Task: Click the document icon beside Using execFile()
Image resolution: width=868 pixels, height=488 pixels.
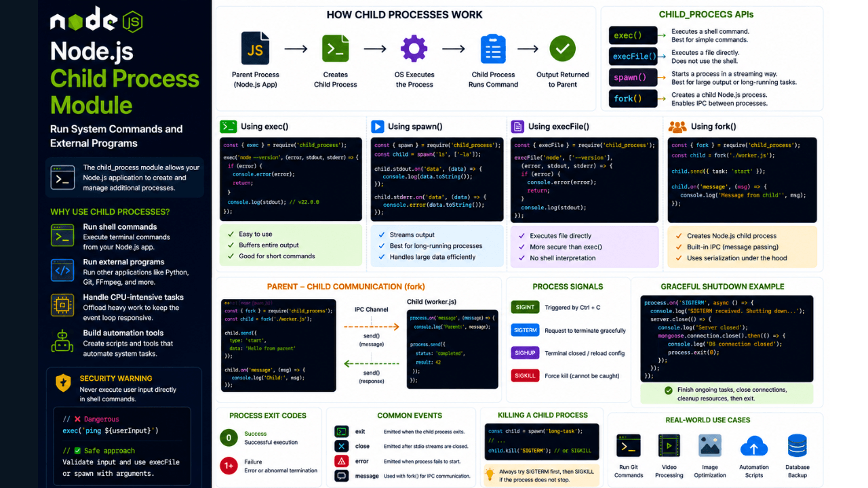Action: click(517, 126)
